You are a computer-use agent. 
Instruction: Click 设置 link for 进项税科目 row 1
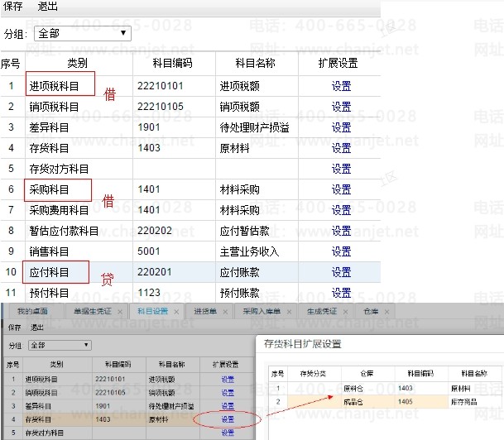click(x=341, y=86)
